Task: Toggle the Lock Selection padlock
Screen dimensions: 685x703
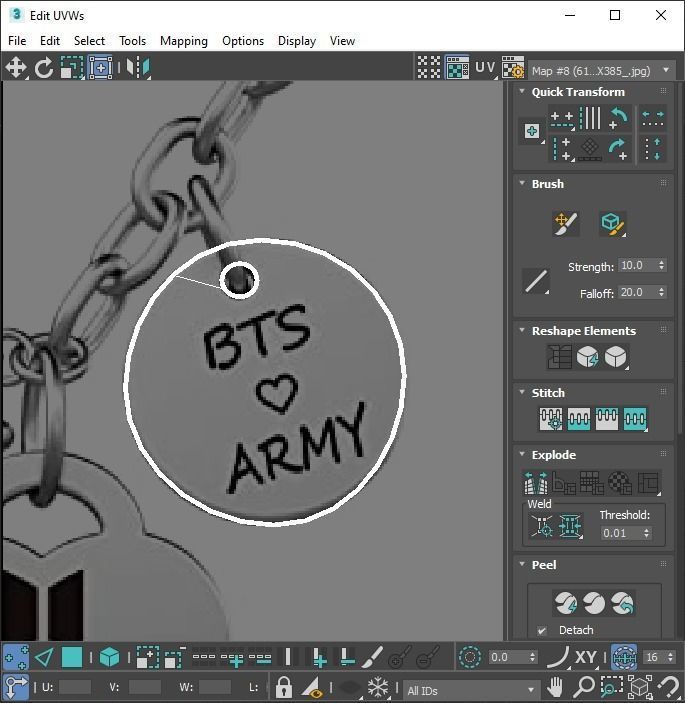Action: 284,687
